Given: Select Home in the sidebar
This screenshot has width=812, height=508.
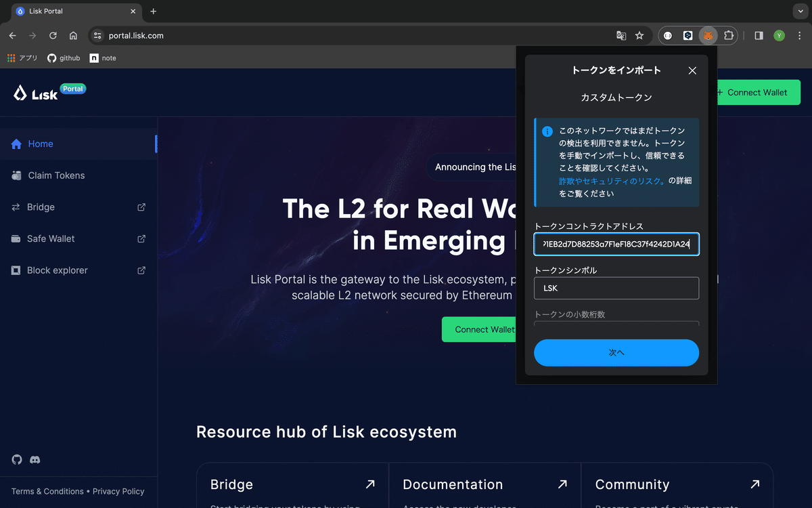Looking at the screenshot, I should (78, 144).
